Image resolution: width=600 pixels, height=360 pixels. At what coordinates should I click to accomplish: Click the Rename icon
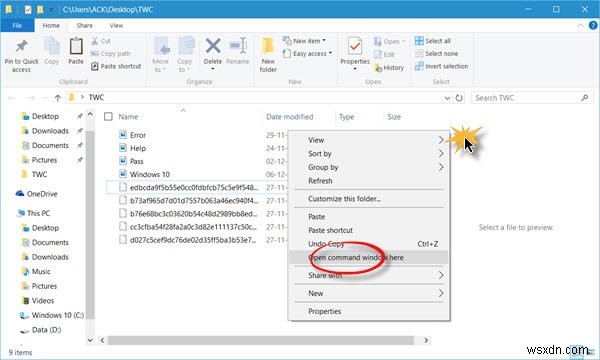click(x=238, y=46)
